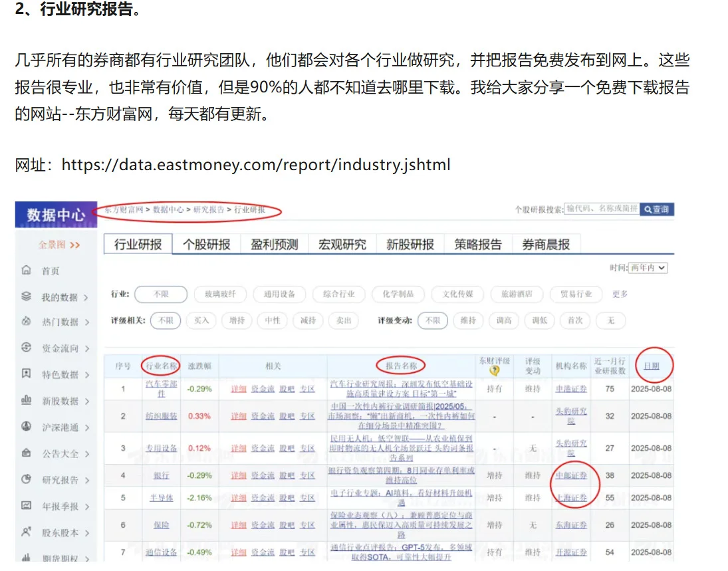Open the 宏观研究 tab
Image resolution: width=728 pixels, height=571 pixels.
pos(342,244)
